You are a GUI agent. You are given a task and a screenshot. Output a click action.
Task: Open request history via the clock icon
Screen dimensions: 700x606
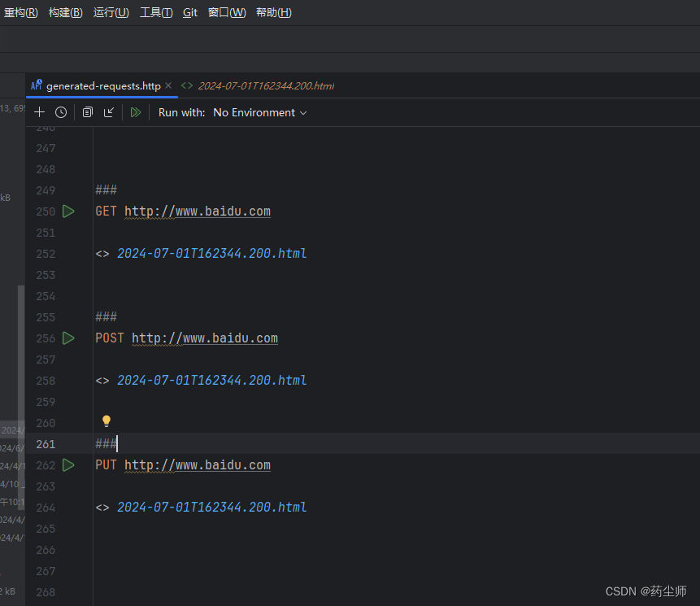coord(60,112)
